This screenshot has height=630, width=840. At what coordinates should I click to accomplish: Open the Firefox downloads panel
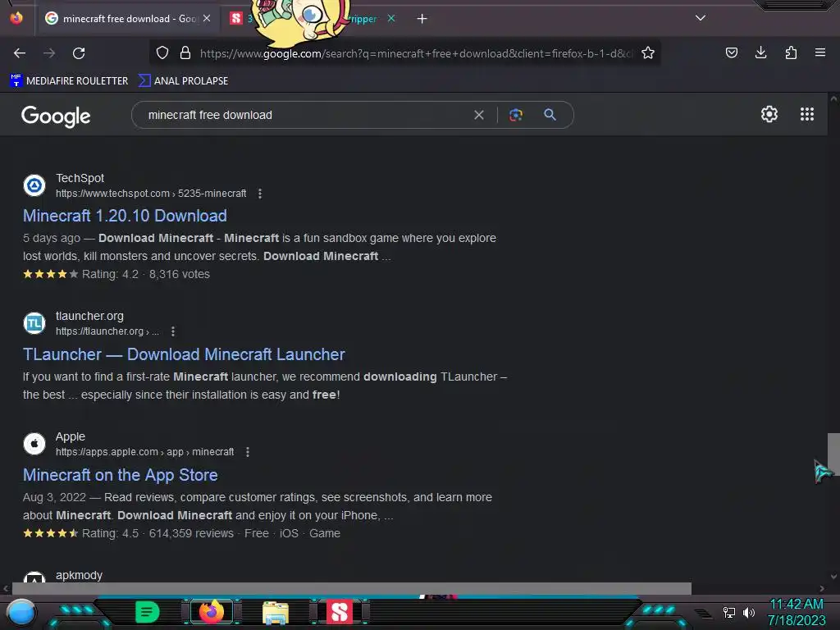click(760, 52)
